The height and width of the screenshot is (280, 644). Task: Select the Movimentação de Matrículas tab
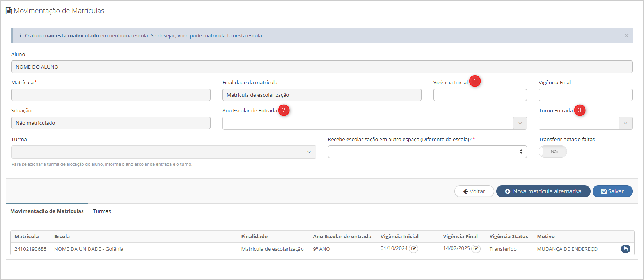47,211
